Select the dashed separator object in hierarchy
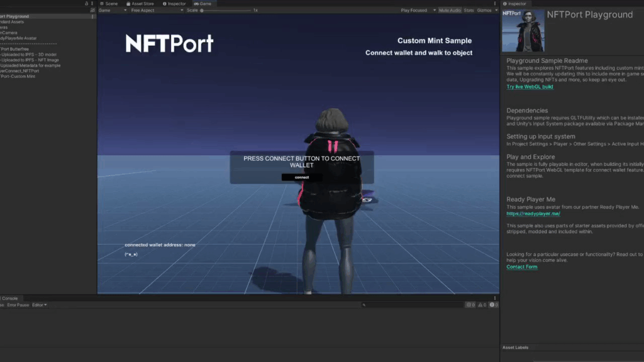The width and height of the screenshot is (644, 362). coord(28,43)
